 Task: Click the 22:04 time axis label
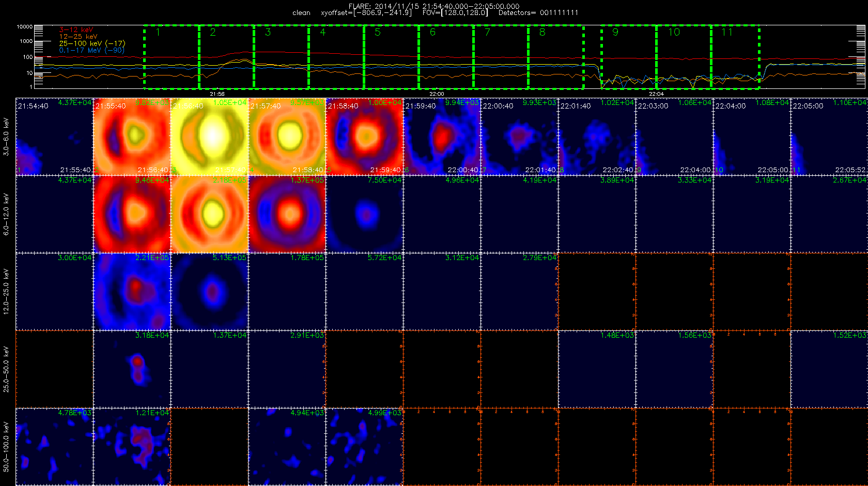[x=656, y=94]
